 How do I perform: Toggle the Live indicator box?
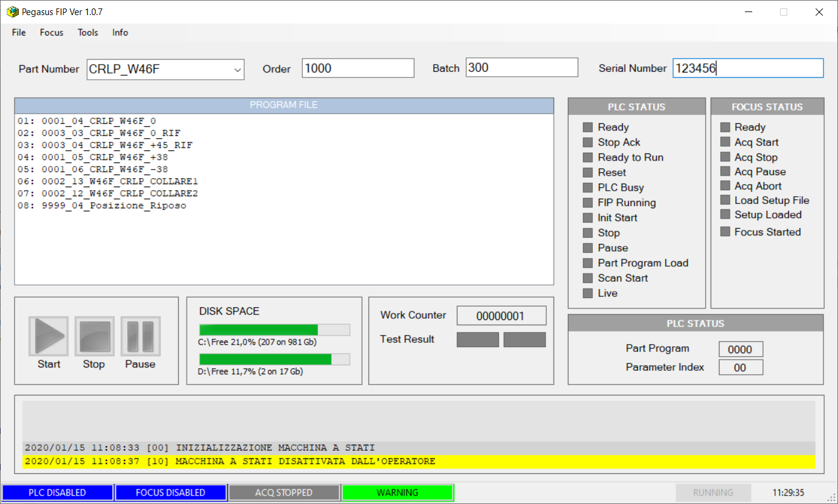coord(587,293)
